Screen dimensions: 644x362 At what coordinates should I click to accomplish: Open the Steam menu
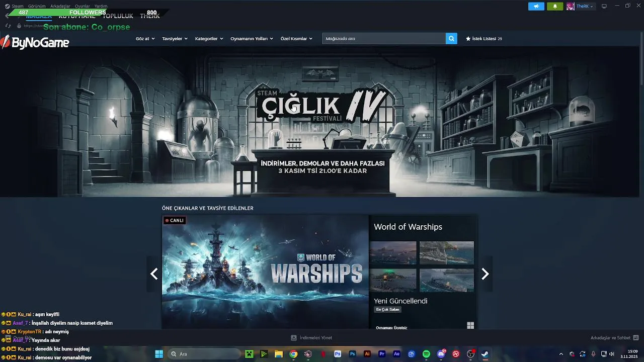click(18, 6)
